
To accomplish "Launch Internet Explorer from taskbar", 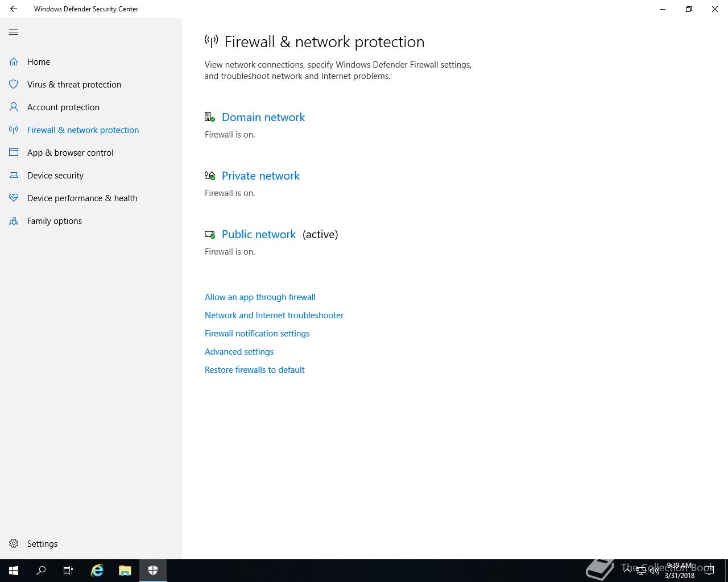I will (97, 571).
